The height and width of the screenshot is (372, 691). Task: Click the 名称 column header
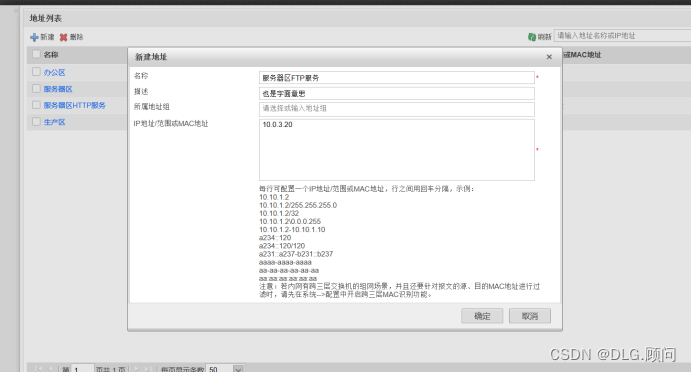click(51, 55)
